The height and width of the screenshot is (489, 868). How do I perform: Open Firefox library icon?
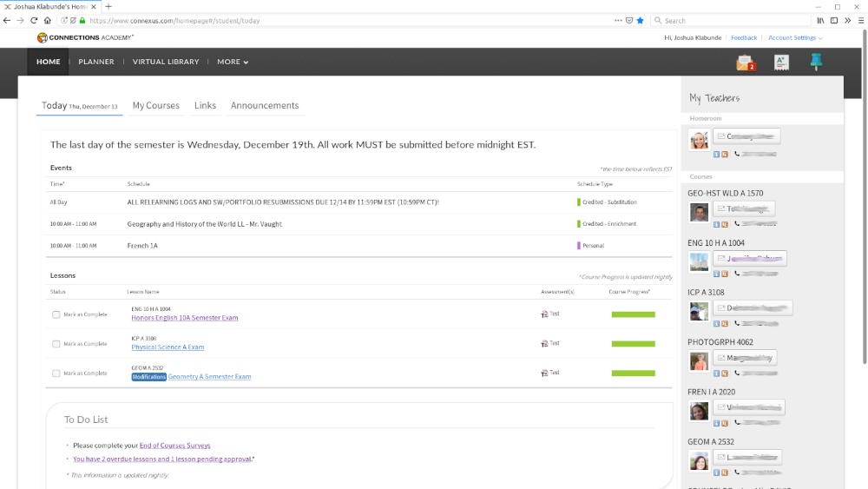click(x=820, y=20)
